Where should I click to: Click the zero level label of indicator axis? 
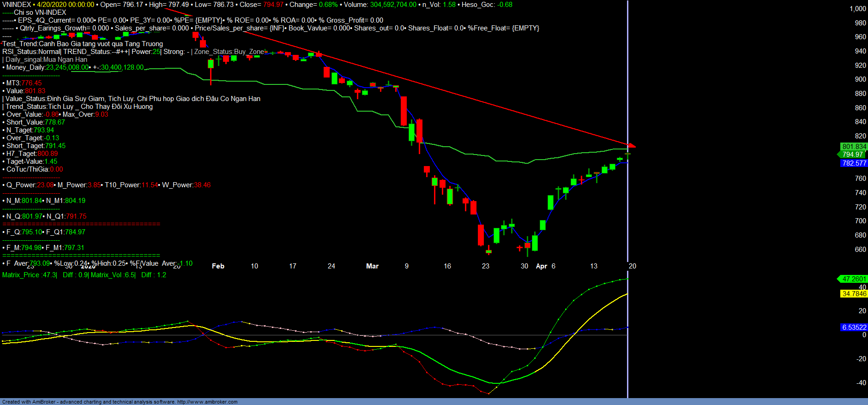click(864, 335)
